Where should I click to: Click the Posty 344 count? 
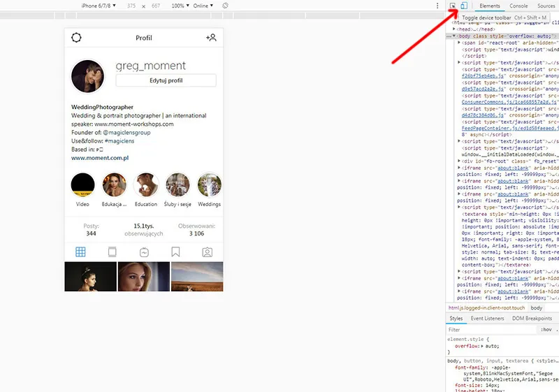[x=91, y=230]
